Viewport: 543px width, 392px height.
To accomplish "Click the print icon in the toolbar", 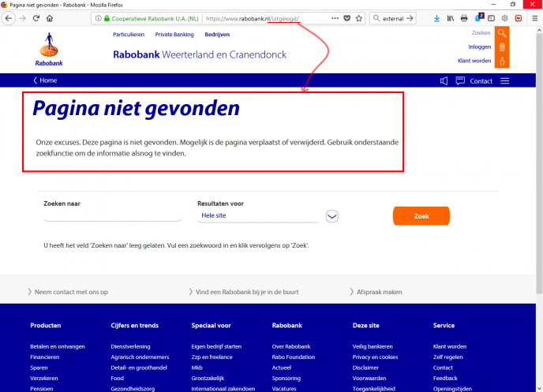I will click(x=464, y=18).
